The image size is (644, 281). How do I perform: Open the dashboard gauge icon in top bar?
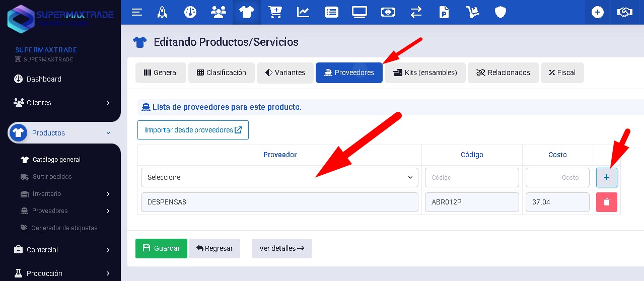pyautogui.click(x=190, y=12)
